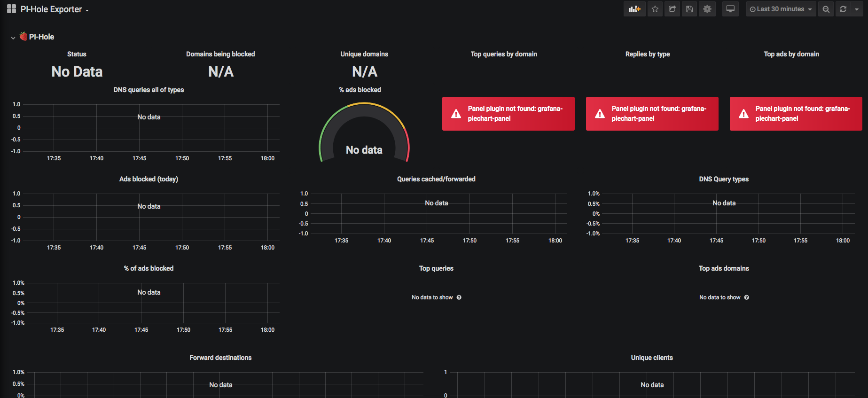Image resolution: width=868 pixels, height=398 pixels.
Task: Zoom out the time range
Action: click(826, 9)
